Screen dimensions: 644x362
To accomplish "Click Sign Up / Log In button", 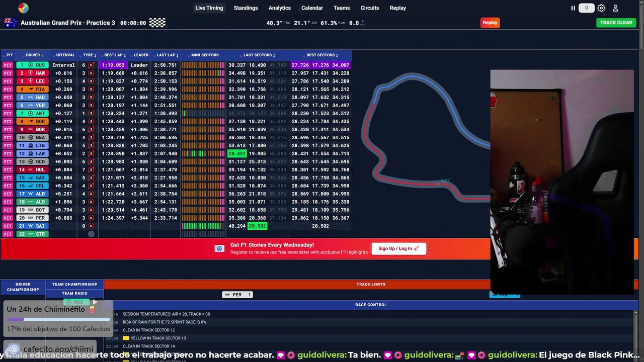I will point(399,248).
